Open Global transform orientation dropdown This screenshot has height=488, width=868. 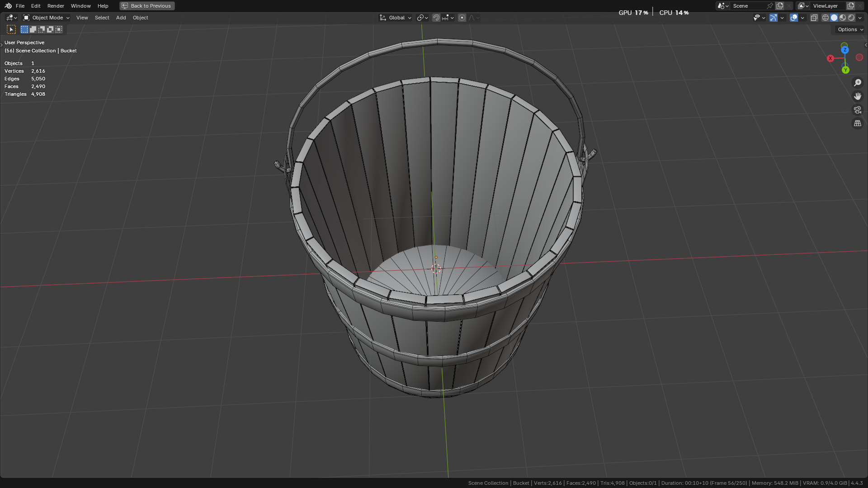(x=396, y=18)
